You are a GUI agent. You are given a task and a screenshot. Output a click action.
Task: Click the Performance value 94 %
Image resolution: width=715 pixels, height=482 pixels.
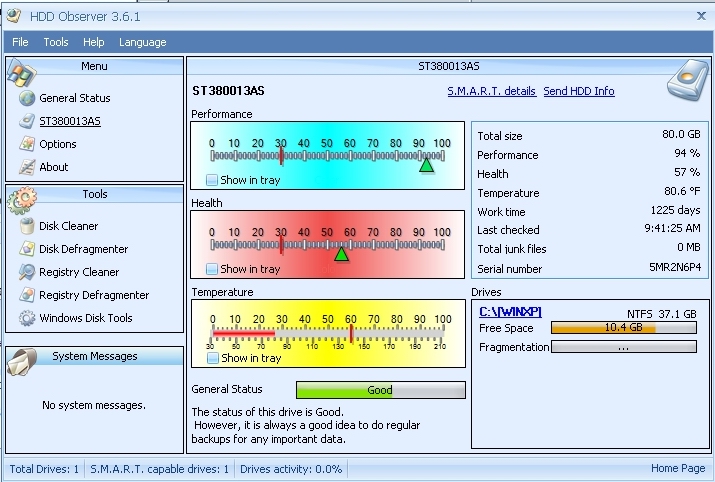(x=687, y=153)
